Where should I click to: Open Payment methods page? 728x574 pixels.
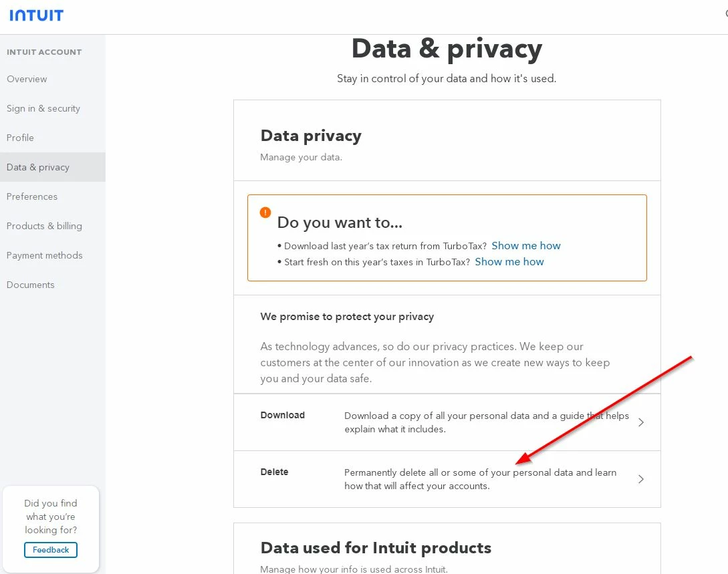tap(45, 255)
